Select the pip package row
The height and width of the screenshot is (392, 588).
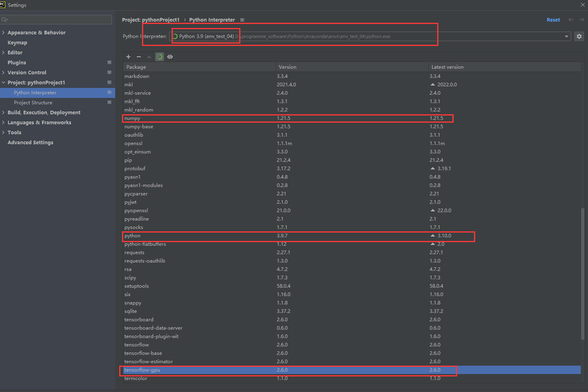tap(352, 160)
